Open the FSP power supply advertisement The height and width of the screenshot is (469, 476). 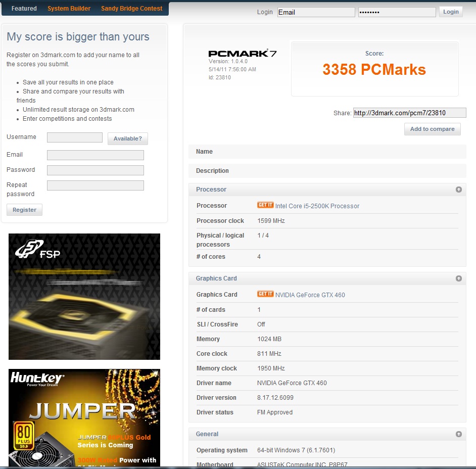click(x=84, y=297)
